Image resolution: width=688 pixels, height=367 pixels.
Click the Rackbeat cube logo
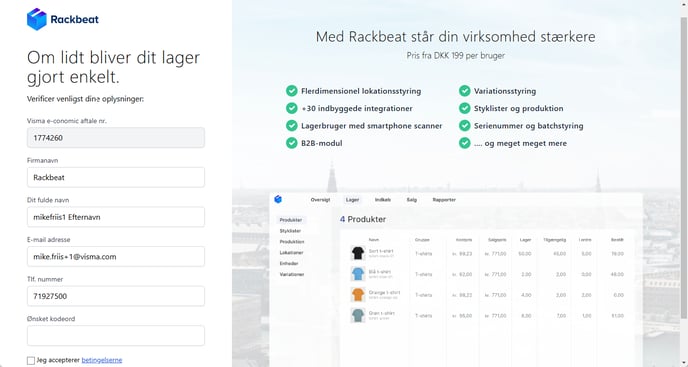pyautogui.click(x=37, y=19)
